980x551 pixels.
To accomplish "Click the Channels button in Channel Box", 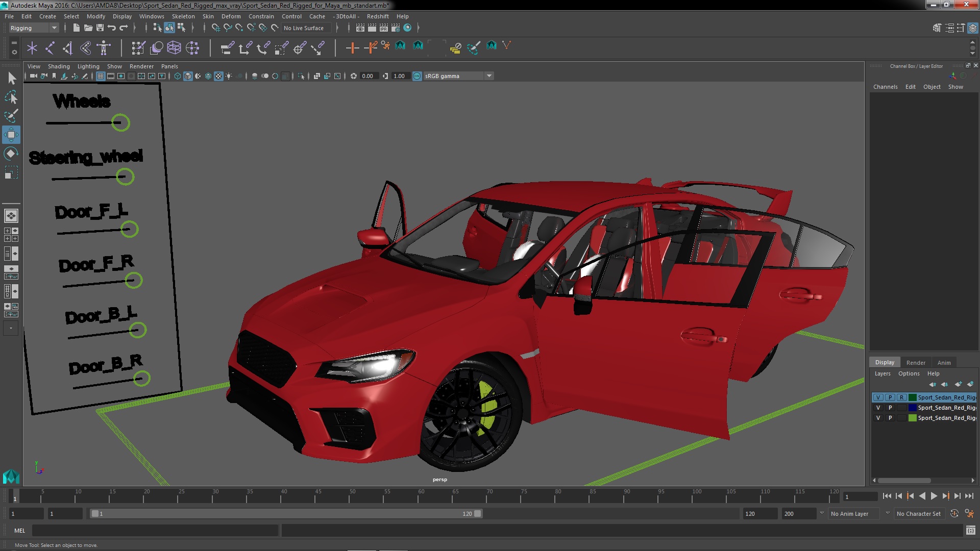I will 885,87.
